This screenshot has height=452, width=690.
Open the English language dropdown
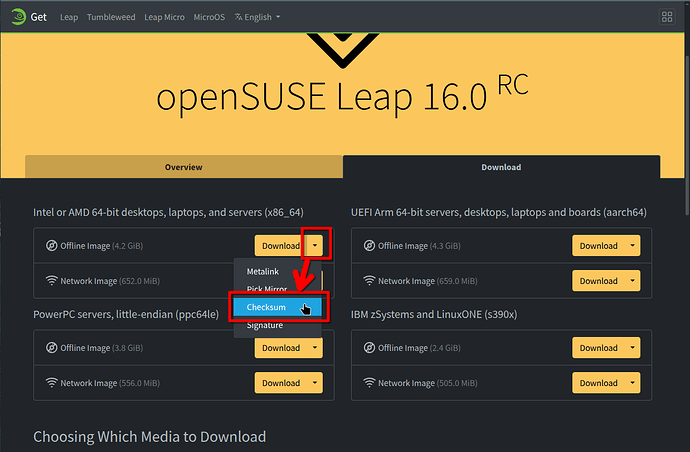(x=257, y=17)
